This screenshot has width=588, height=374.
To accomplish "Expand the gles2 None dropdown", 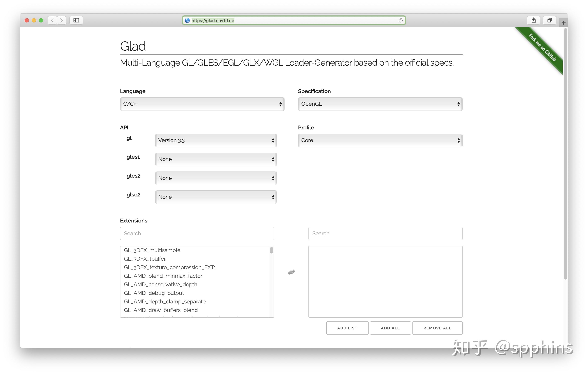I will point(216,178).
